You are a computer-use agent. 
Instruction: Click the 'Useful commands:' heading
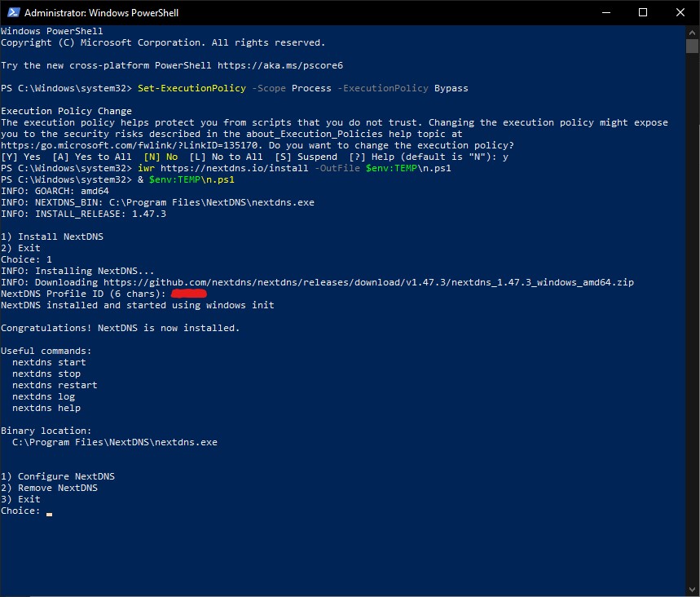pos(46,351)
